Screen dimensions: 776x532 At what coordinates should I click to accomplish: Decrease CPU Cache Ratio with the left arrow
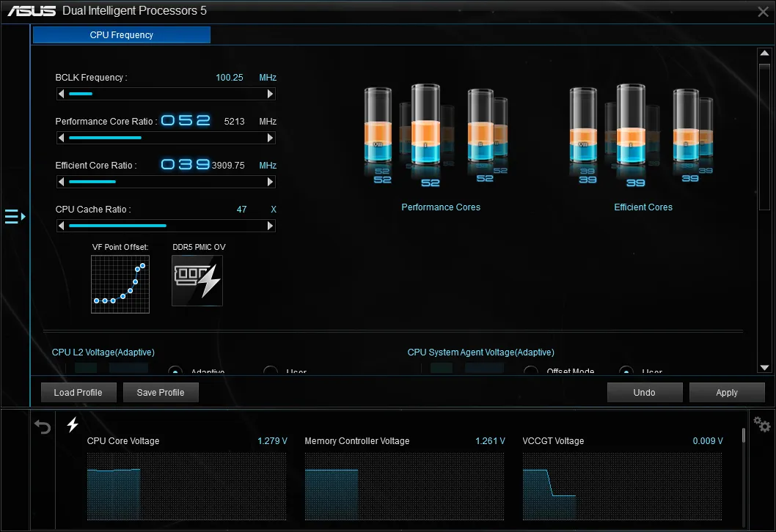coord(62,226)
